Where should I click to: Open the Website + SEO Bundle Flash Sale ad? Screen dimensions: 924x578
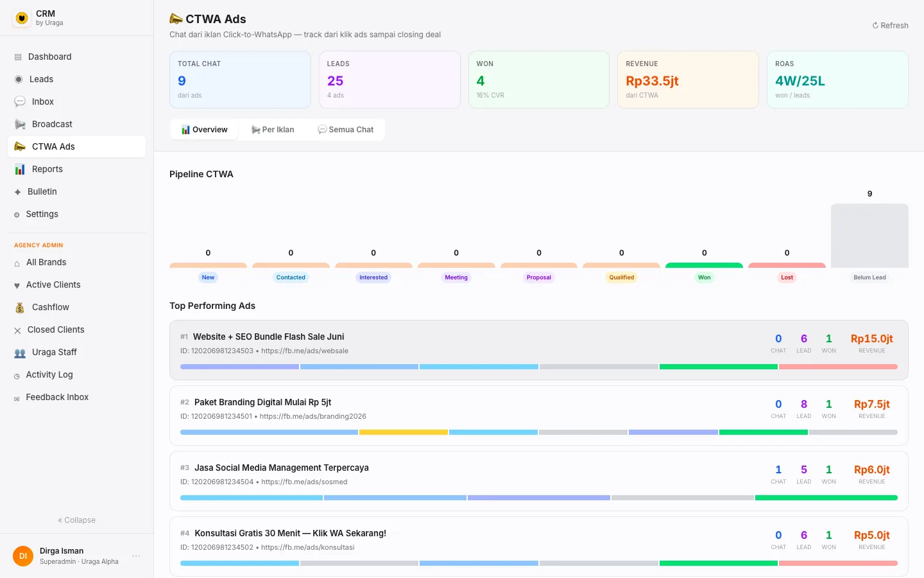[x=539, y=350]
